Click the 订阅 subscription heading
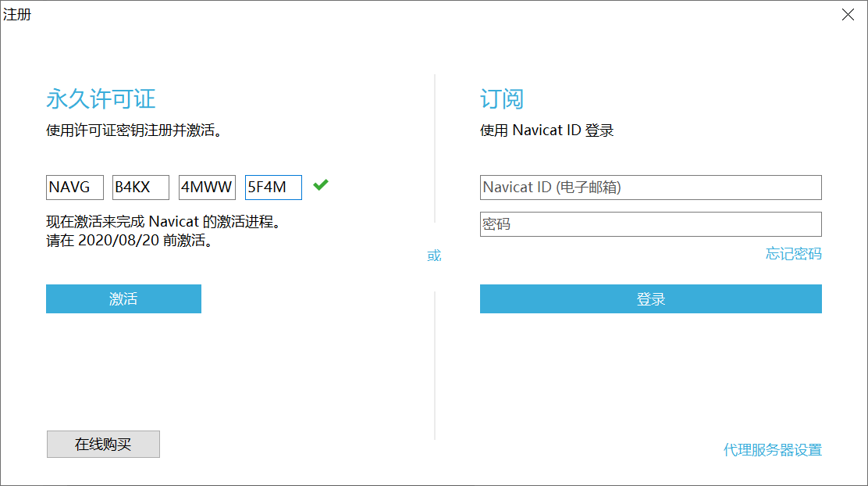Screen dimensions: 868x486 tap(502, 98)
